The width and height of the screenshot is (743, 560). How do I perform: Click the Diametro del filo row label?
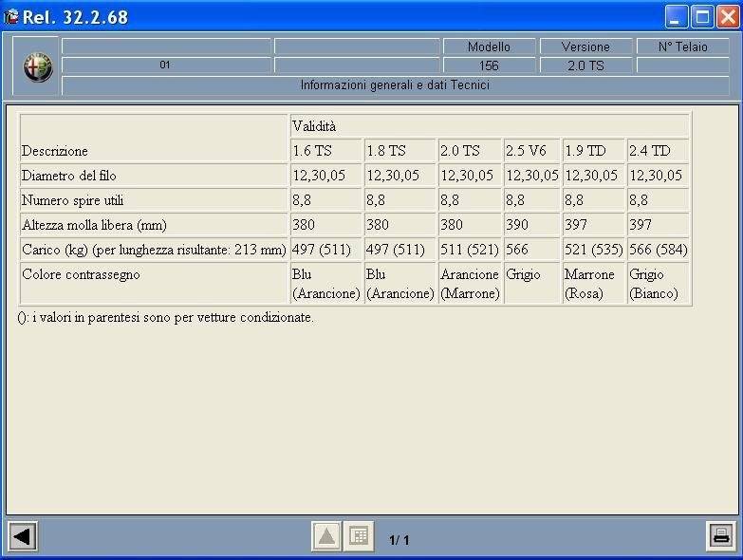tap(154, 176)
